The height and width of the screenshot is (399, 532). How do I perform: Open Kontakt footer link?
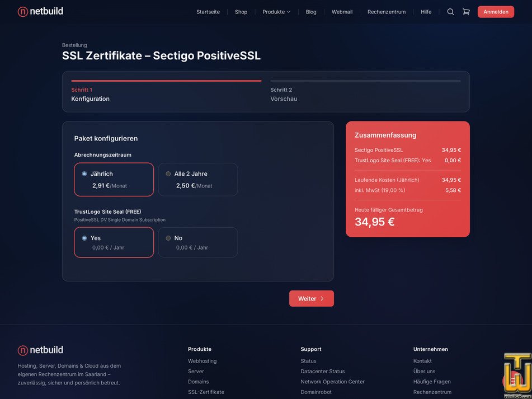click(422, 361)
